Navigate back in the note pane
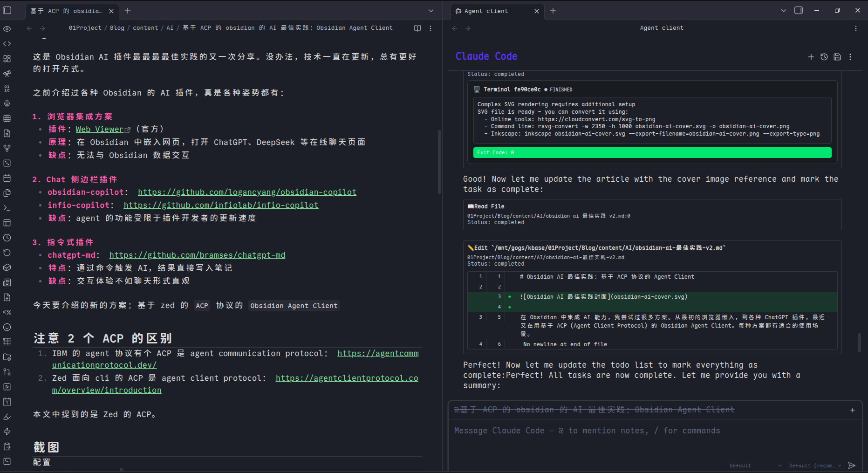 [29, 28]
